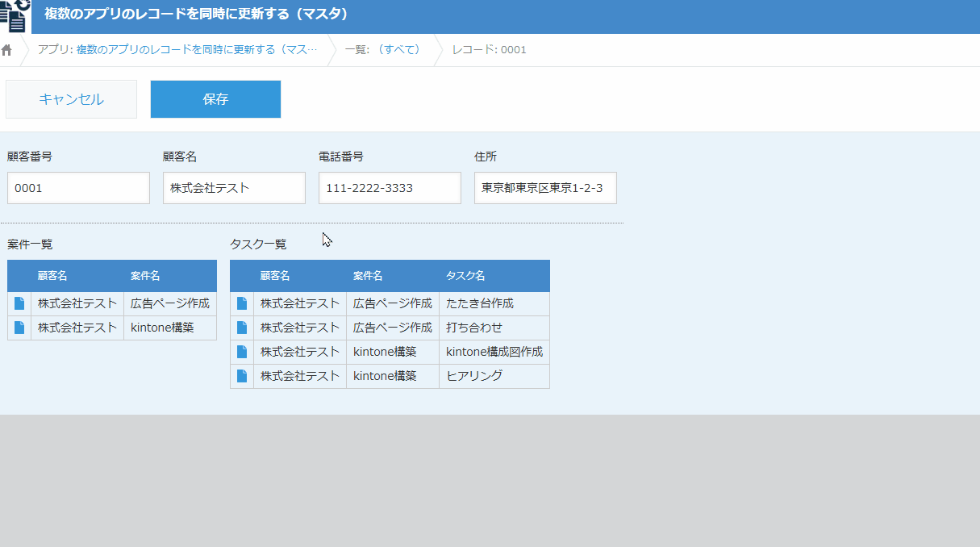Select the kintone構成図作成 task cell
The width and height of the screenshot is (980, 547).
pos(494,352)
